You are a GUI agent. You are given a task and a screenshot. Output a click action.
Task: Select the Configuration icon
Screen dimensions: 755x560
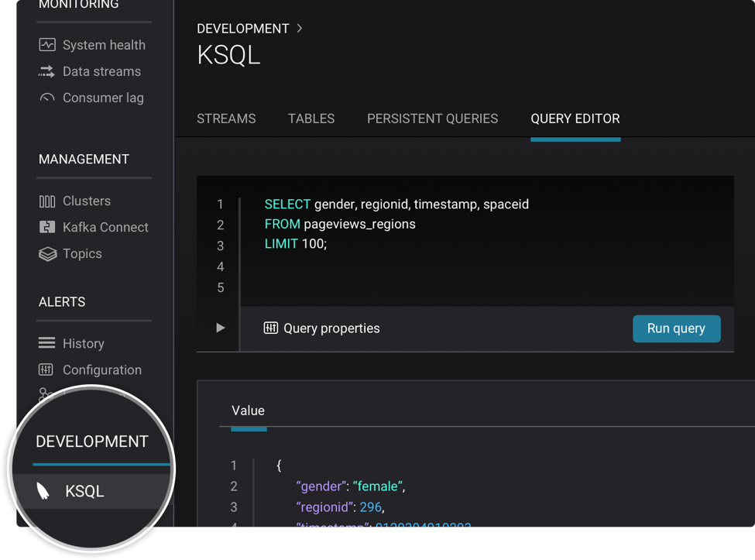(x=48, y=369)
